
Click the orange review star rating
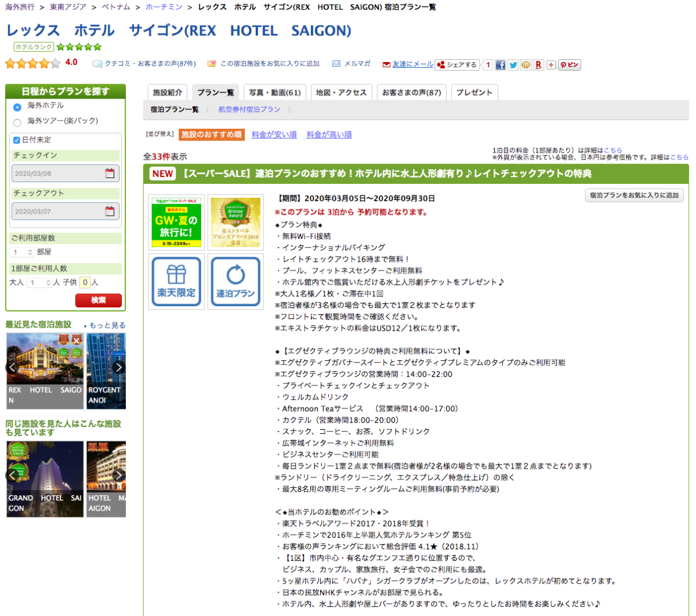click(x=32, y=63)
